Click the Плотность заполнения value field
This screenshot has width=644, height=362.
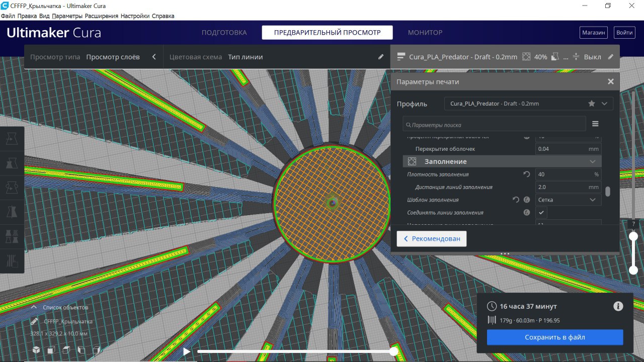point(569,174)
